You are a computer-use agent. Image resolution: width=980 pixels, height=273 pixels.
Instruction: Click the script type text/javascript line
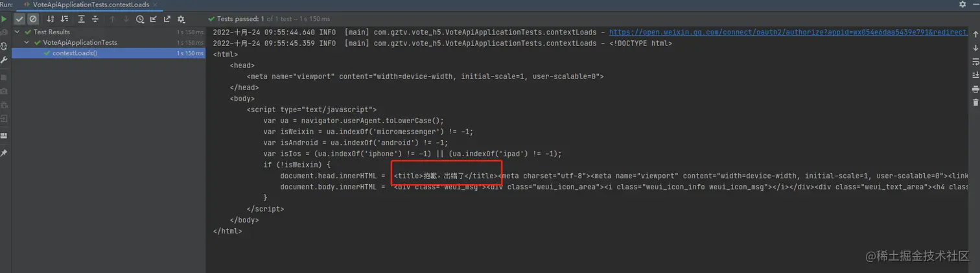311,110
